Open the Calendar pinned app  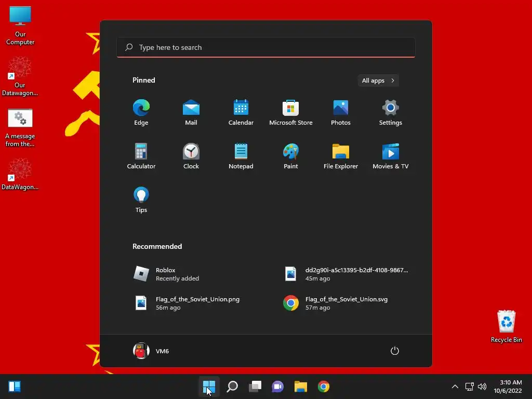(x=241, y=113)
